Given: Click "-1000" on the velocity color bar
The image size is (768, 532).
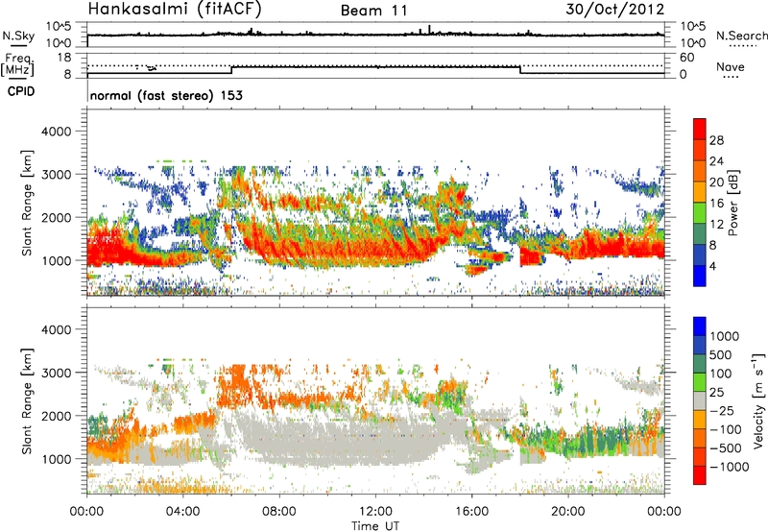Looking at the screenshot, I should tap(729, 467).
